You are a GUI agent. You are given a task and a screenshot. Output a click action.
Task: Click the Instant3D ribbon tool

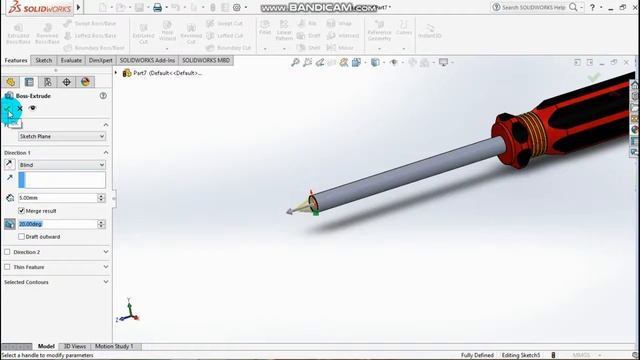pyautogui.click(x=430, y=31)
